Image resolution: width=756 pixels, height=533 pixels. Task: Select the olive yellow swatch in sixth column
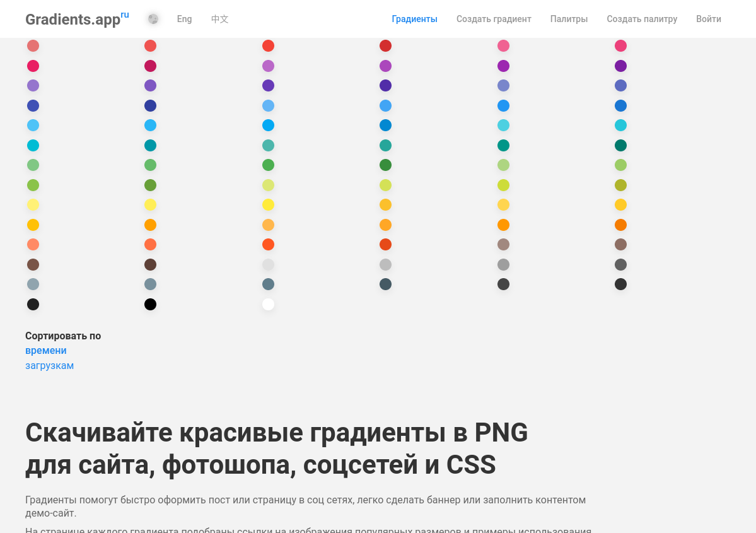point(621,185)
